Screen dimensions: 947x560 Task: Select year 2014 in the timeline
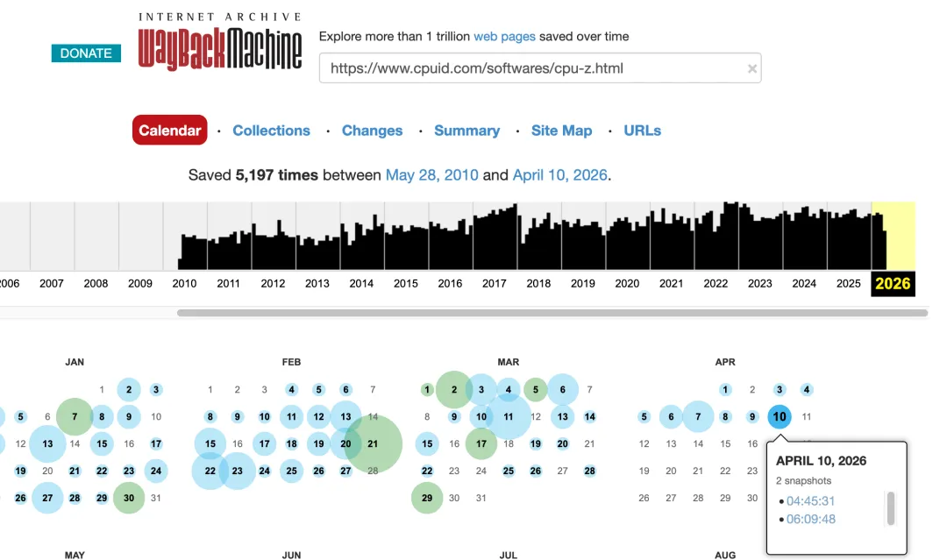[x=361, y=284]
